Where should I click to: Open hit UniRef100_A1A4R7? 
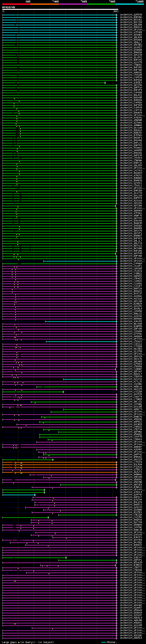pyautogui.click(x=131, y=608)
